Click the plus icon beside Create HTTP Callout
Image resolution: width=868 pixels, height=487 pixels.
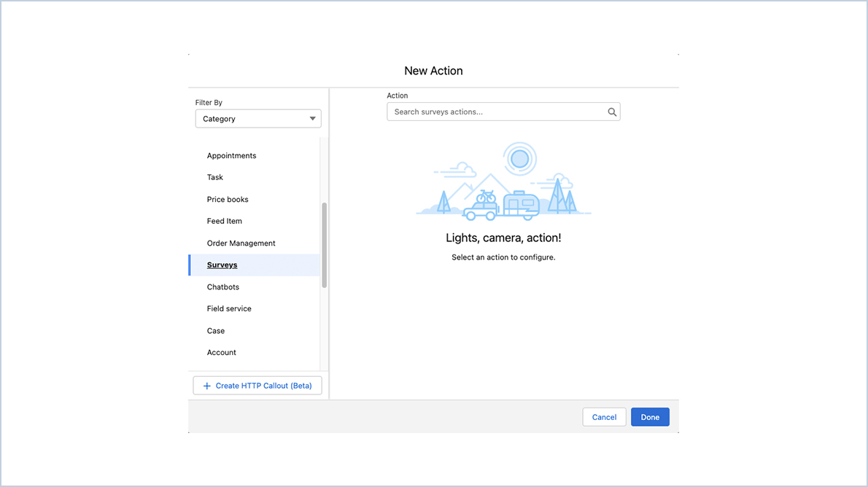click(x=206, y=385)
